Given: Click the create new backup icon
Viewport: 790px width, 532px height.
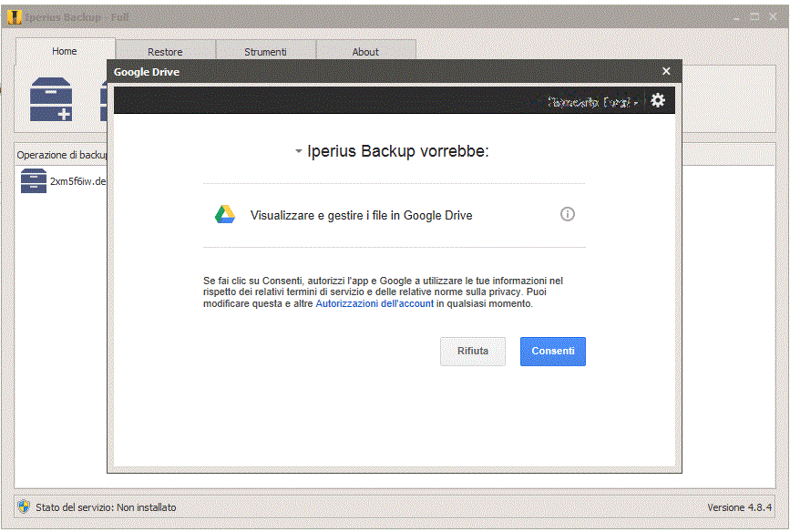Looking at the screenshot, I should (x=51, y=99).
